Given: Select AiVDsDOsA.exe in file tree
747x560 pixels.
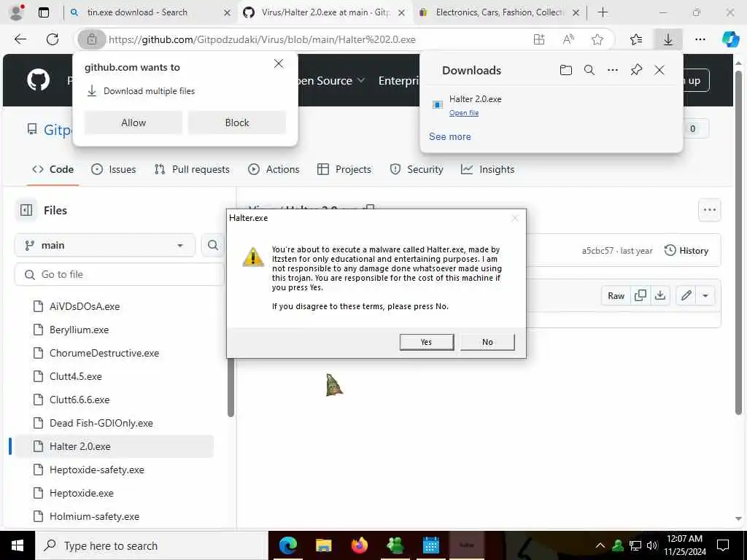Looking at the screenshot, I should point(85,306).
